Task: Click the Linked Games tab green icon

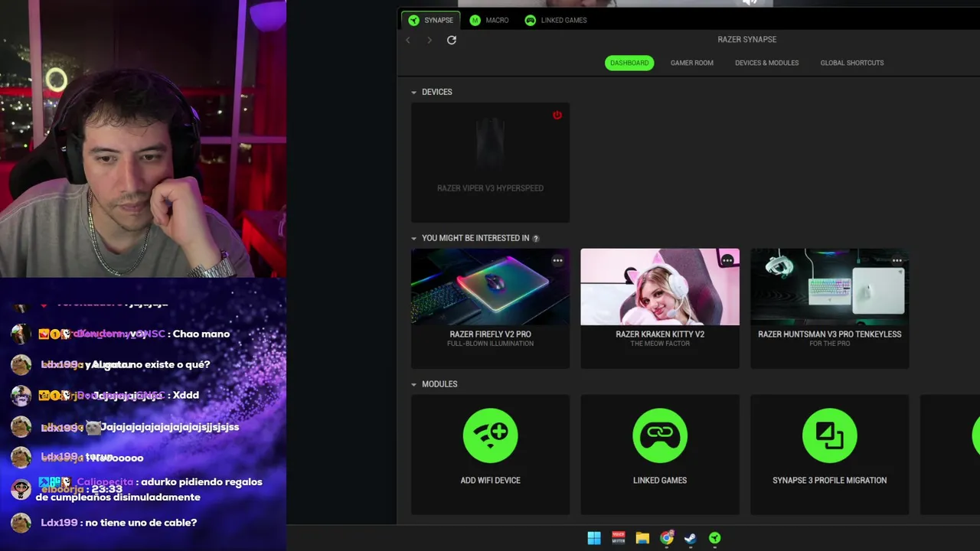Action: (x=531, y=20)
